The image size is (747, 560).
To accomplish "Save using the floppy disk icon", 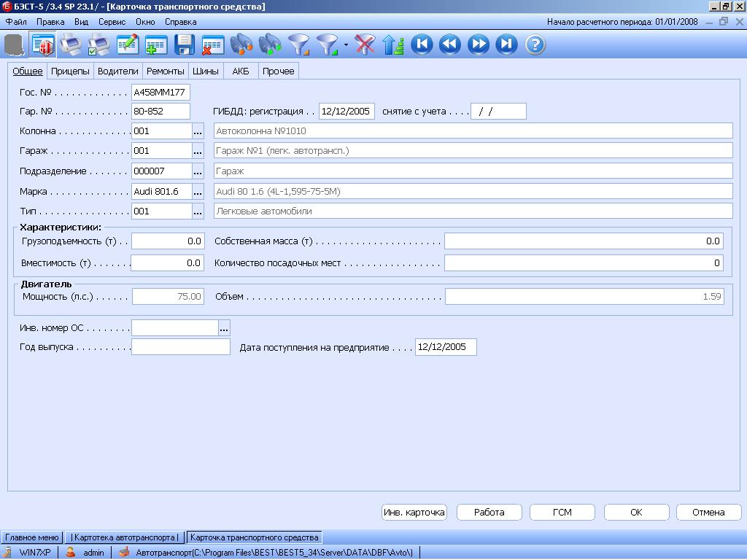I will (x=184, y=45).
